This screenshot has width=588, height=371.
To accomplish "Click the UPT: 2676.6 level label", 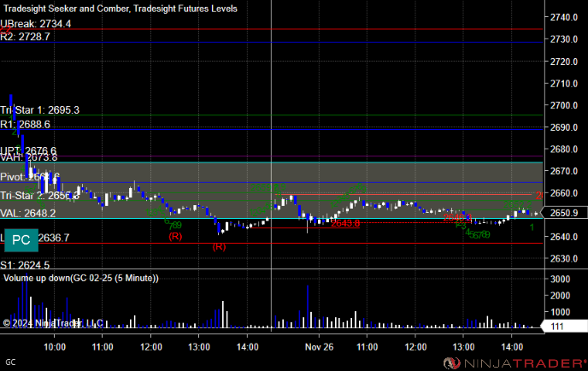I will 28,150.
